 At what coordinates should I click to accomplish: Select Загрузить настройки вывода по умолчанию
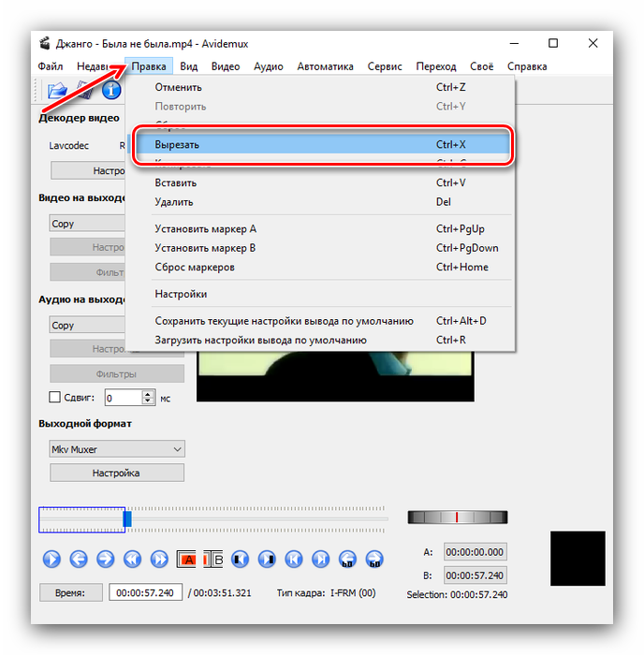tap(322, 340)
